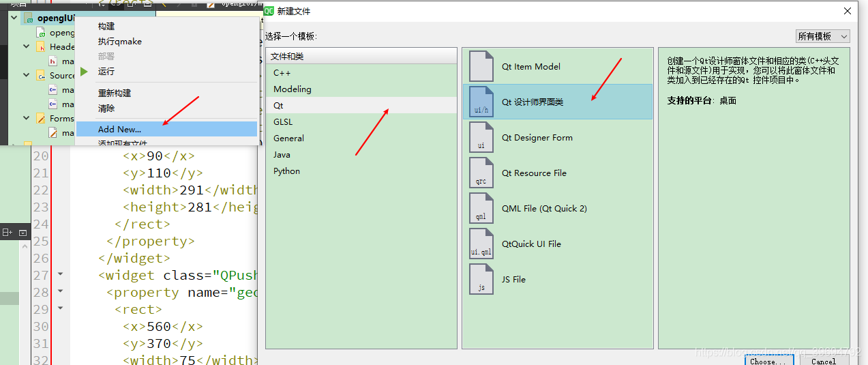The image size is (868, 365).
Task: Click the </widget> line in editor
Action: (x=134, y=258)
